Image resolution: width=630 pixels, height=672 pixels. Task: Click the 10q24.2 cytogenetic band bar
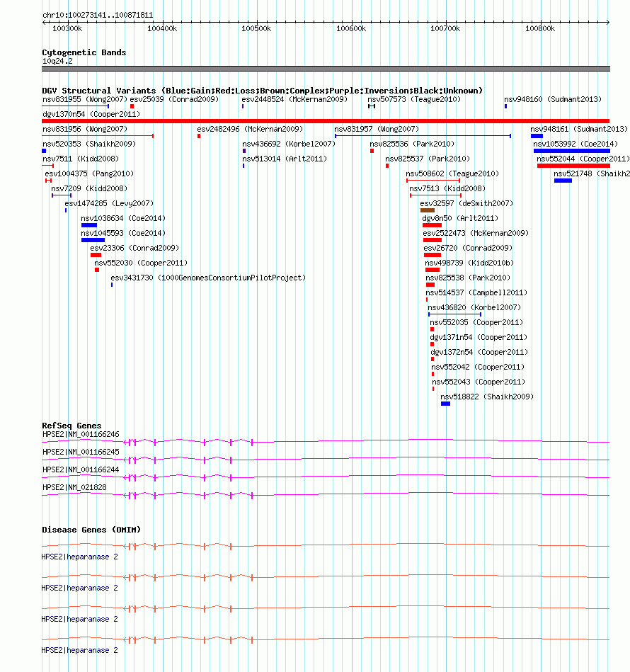(326, 69)
